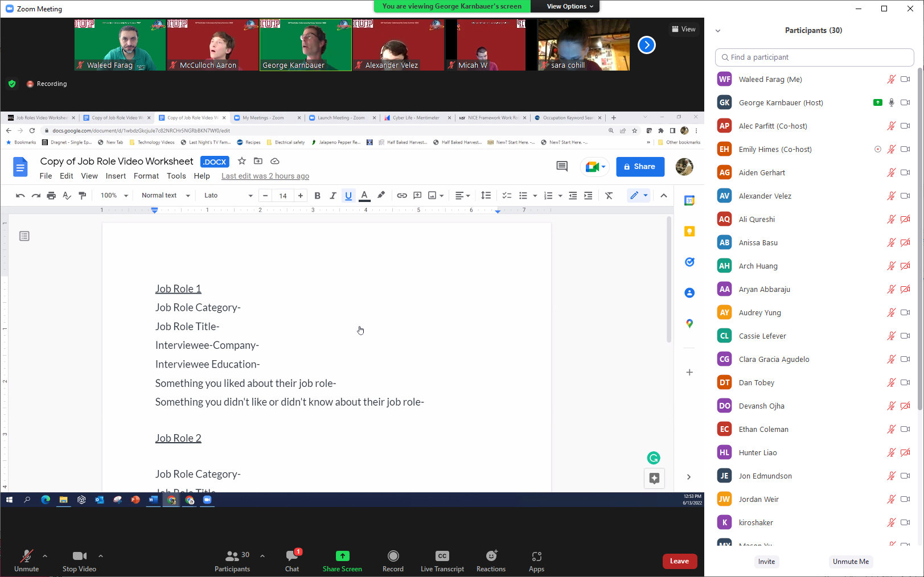Open the editing mode pencil dropdown
Image resolution: width=924 pixels, height=577 pixels.
coord(639,196)
